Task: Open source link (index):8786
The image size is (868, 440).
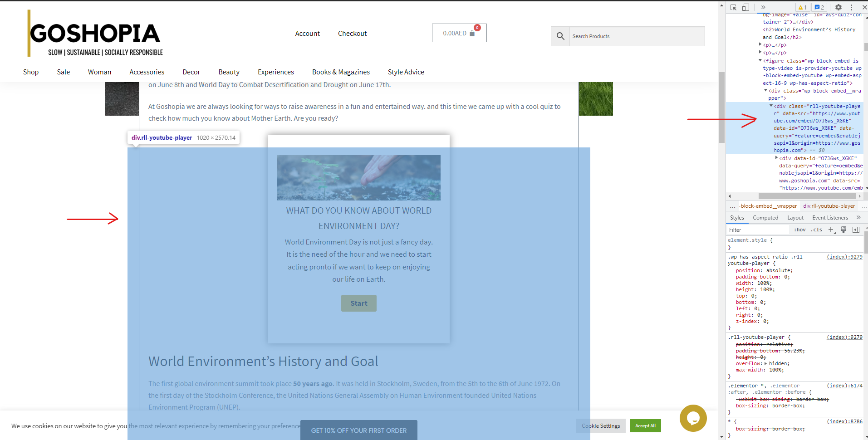Action: point(844,421)
